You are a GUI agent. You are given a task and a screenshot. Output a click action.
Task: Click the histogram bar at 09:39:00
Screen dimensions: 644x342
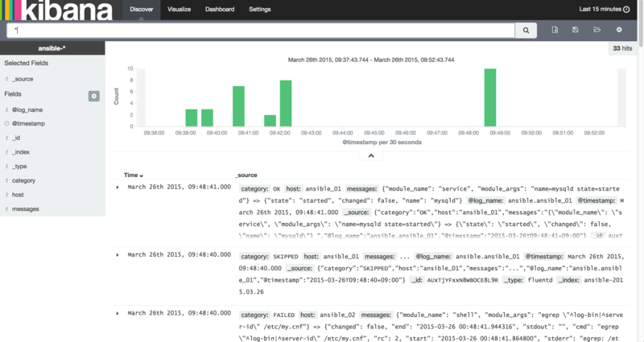click(x=192, y=117)
